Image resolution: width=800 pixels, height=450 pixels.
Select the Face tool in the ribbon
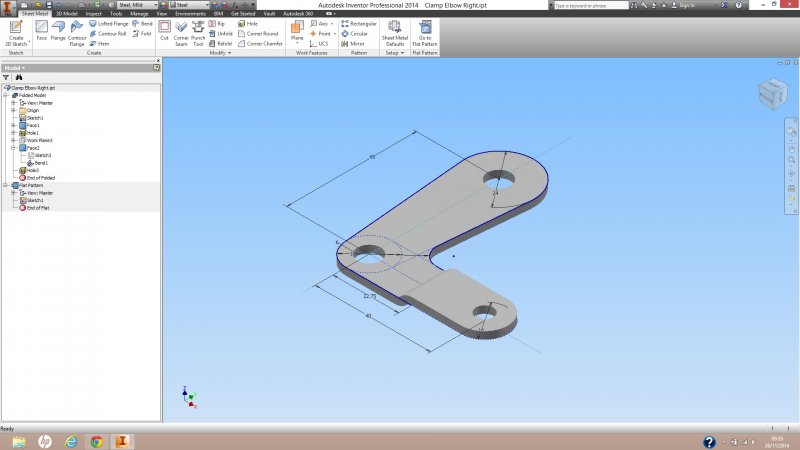click(42, 32)
